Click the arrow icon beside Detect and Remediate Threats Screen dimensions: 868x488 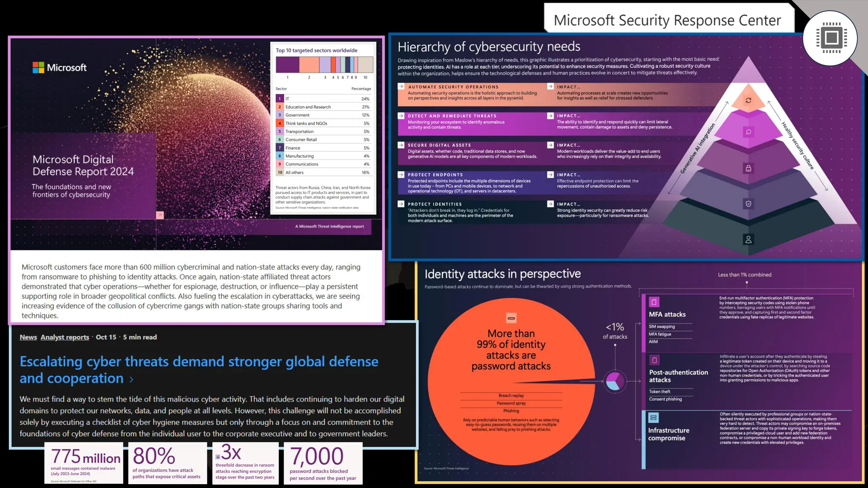401,116
